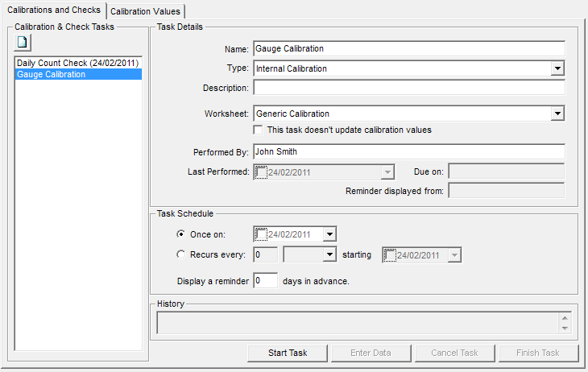
Task: Select the 'Once on' radio button
Action: click(x=180, y=234)
